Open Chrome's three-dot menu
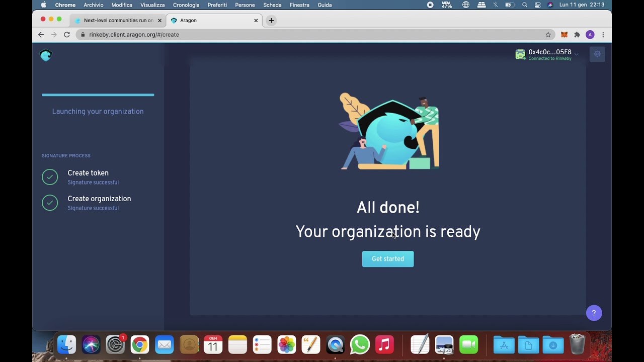The image size is (644, 362). 603,35
